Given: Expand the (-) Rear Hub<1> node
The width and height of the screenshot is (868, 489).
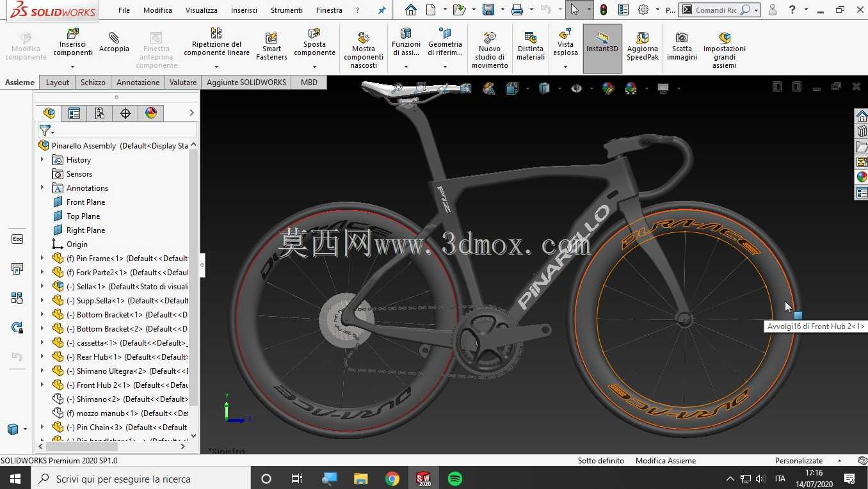Looking at the screenshot, I should 42,357.
